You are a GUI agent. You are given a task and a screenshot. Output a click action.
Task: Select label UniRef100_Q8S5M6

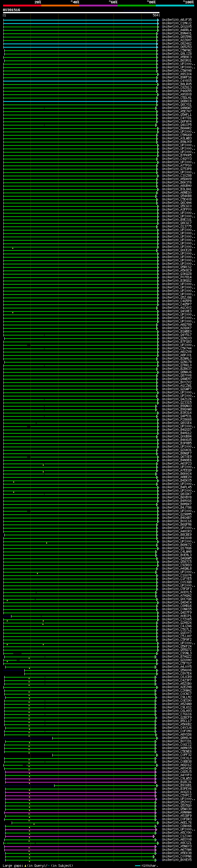tap(177, 37)
